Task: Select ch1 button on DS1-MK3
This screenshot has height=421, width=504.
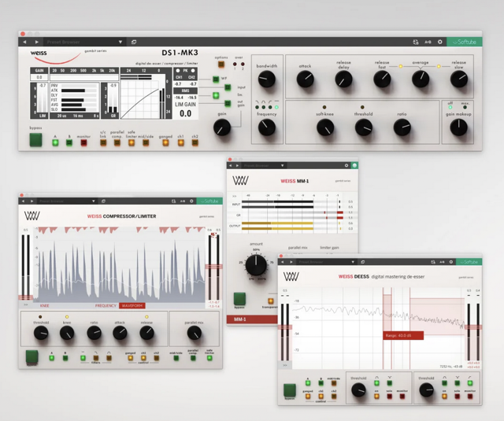Action: [x=181, y=142]
